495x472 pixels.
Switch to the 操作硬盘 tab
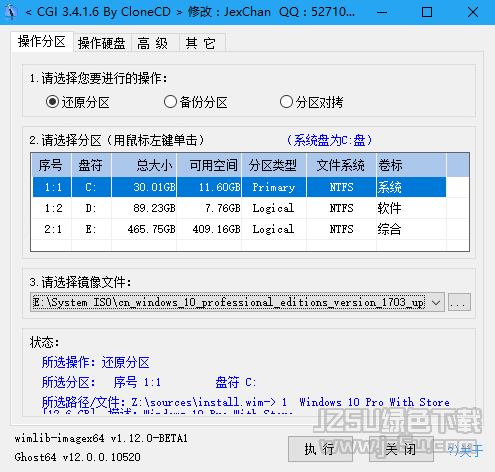(102, 43)
